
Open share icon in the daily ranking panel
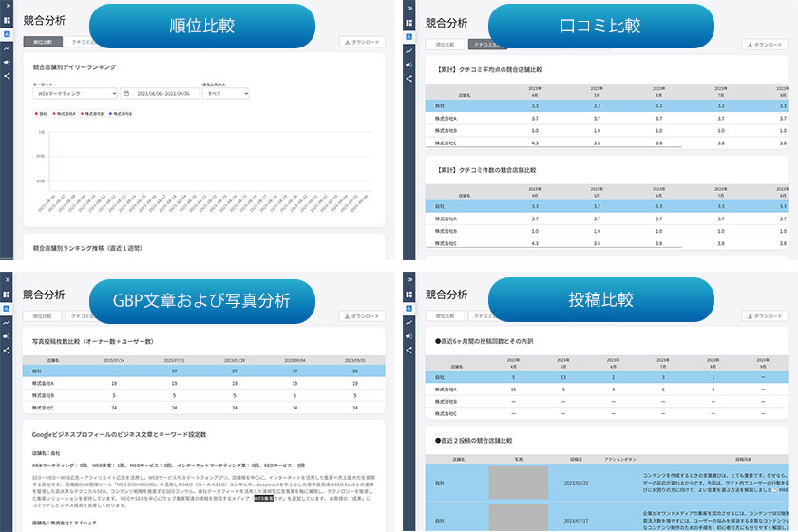tap(8, 76)
